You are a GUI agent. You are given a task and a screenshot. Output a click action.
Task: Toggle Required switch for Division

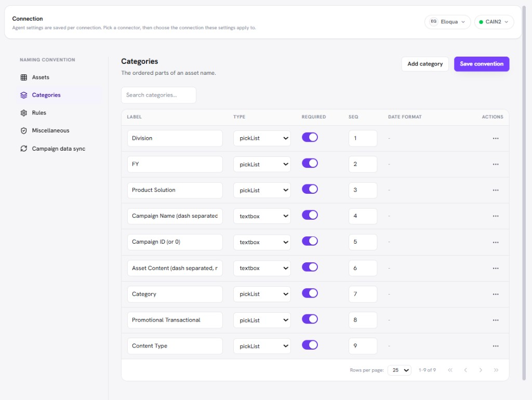point(310,138)
